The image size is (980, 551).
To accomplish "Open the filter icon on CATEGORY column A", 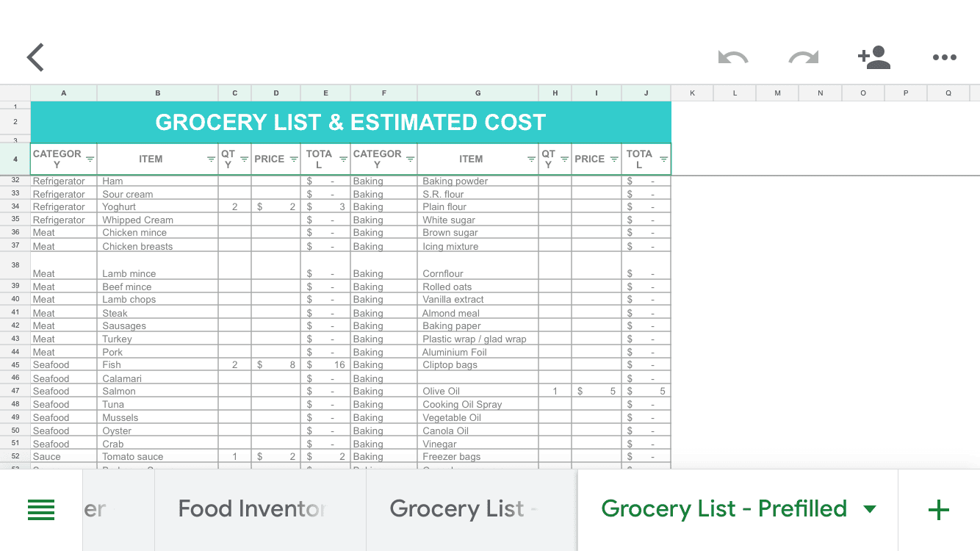I will tap(91, 159).
